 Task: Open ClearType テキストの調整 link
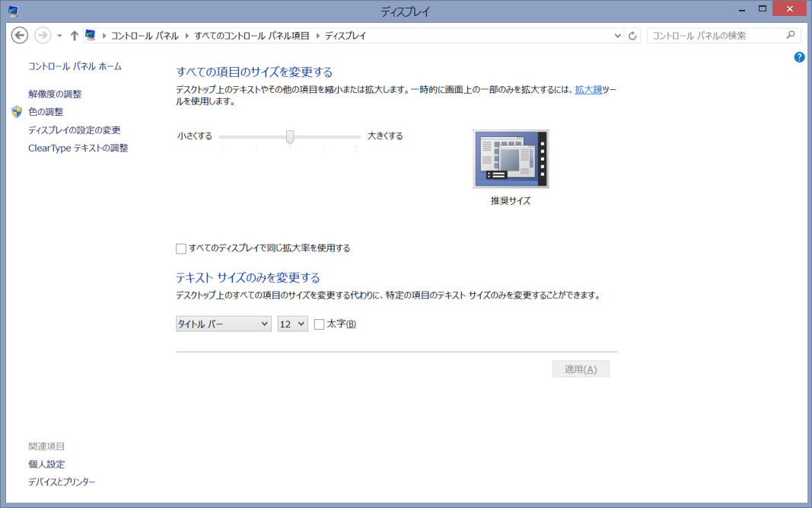tap(78, 148)
